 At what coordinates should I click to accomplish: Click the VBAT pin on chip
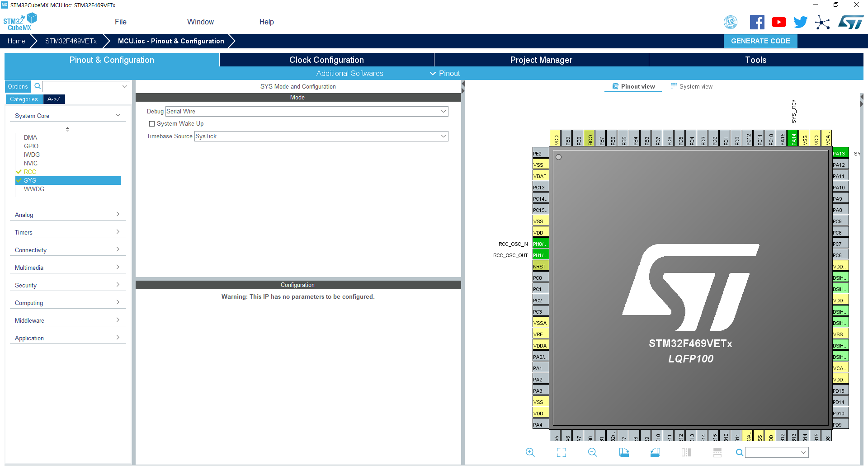[541, 176]
